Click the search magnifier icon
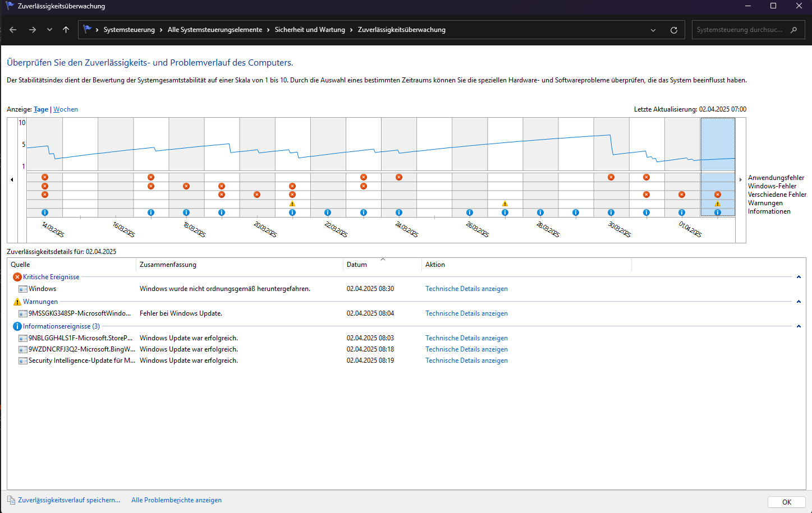 [793, 30]
